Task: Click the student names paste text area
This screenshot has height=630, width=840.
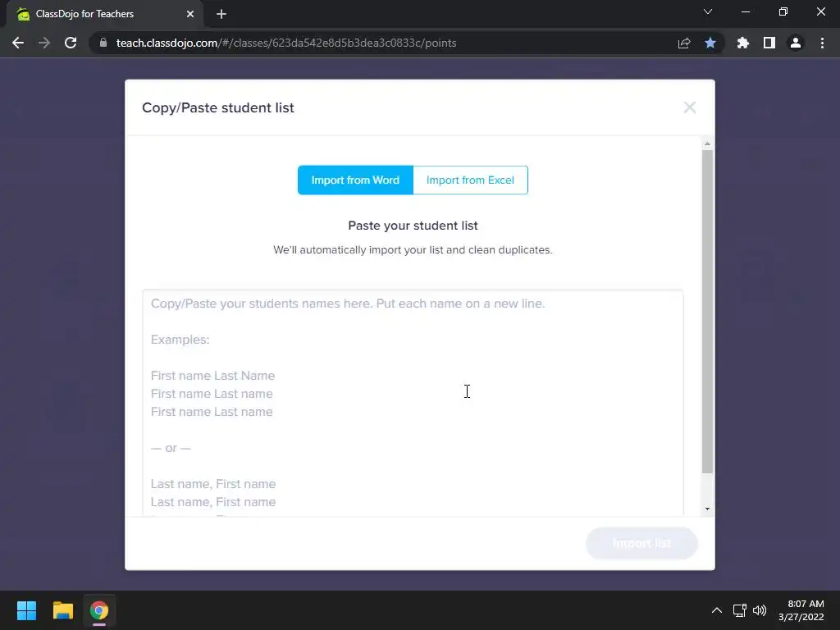Action: [413, 403]
